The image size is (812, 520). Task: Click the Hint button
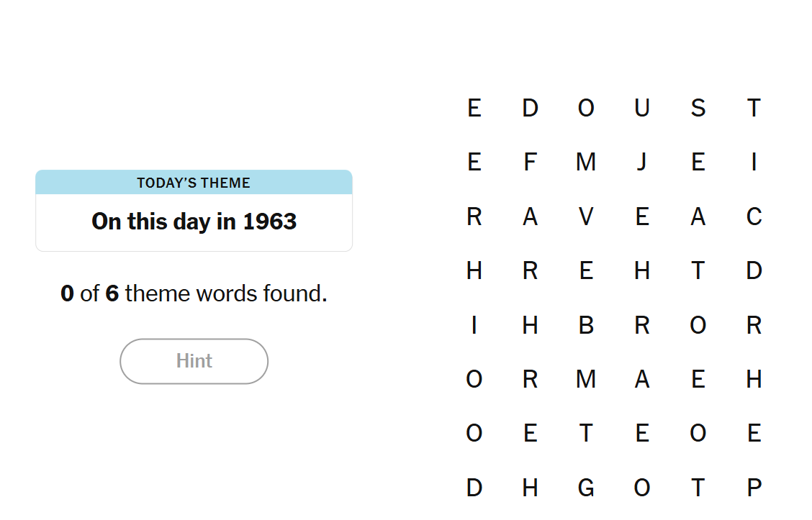(x=194, y=361)
